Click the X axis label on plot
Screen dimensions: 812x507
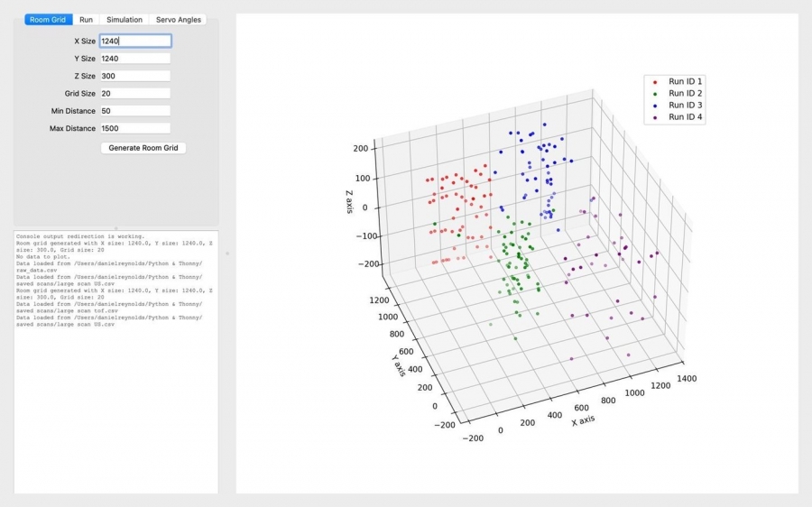(583, 420)
